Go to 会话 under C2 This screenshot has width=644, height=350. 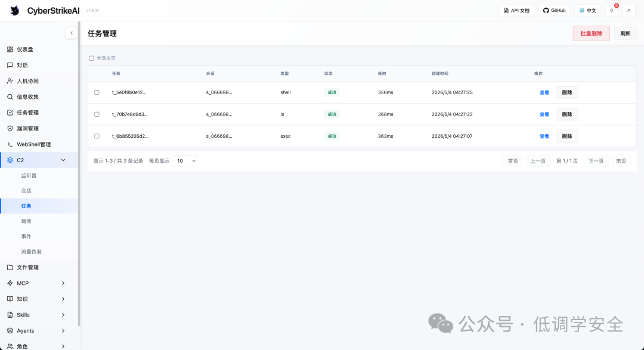(26, 191)
